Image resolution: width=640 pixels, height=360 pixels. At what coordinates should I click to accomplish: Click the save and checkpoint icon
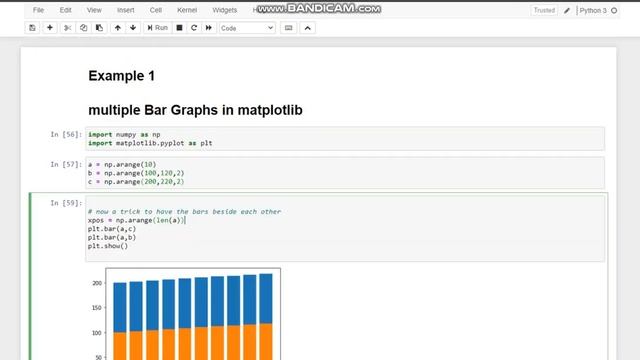(32, 28)
